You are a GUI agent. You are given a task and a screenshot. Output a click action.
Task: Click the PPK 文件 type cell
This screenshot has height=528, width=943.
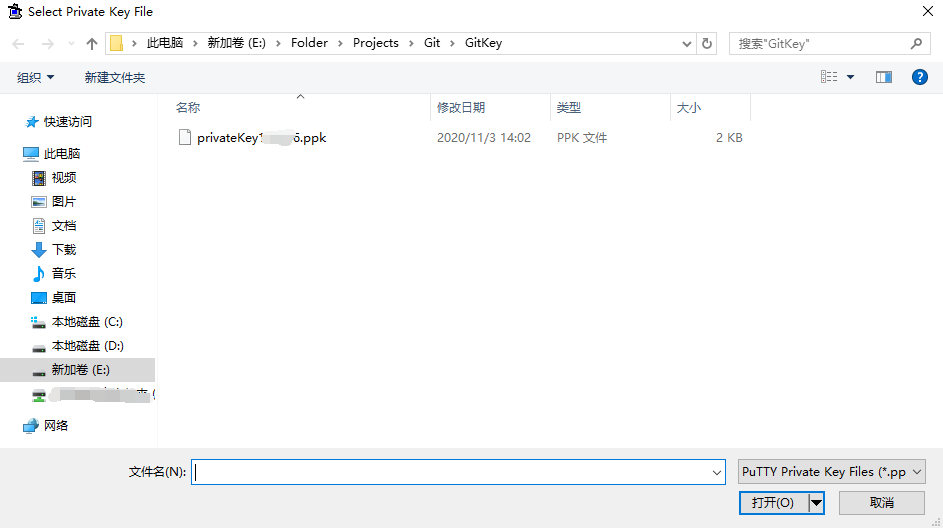[x=582, y=138]
